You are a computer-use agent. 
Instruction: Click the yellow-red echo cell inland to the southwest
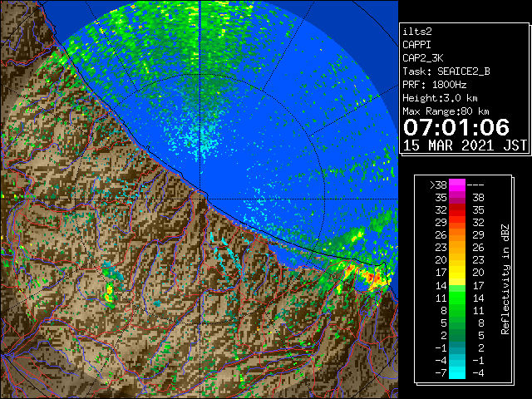point(109,293)
